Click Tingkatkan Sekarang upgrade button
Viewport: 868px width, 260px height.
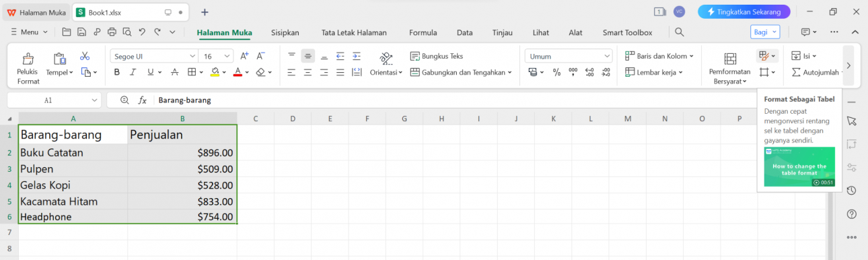coord(744,11)
